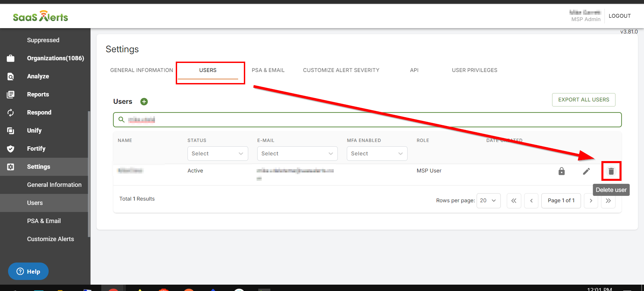This screenshot has width=644, height=291.
Task: Open Reports in the sidebar
Action: [x=38, y=94]
